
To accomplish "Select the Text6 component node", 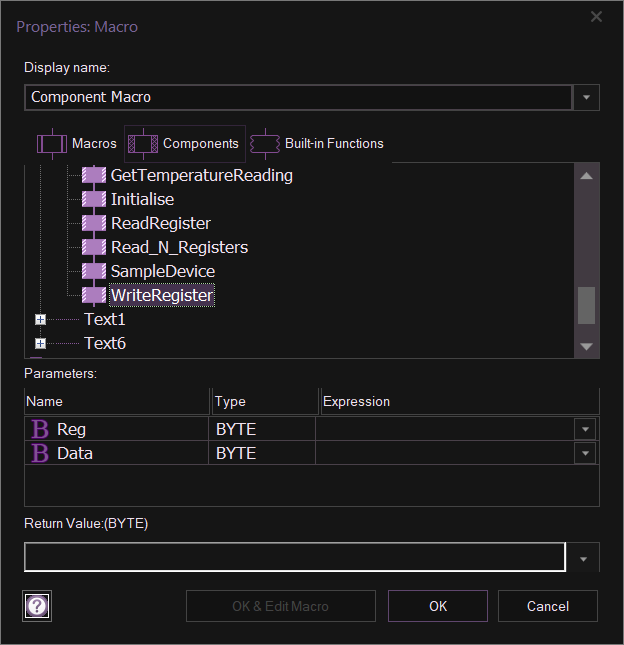I will [105, 343].
